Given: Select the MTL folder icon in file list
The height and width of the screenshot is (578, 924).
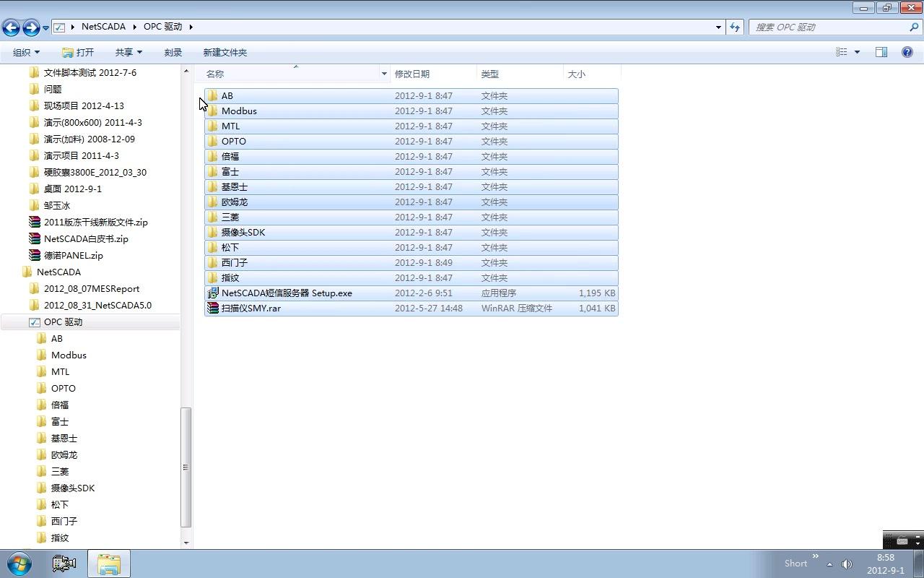Looking at the screenshot, I should [212, 126].
